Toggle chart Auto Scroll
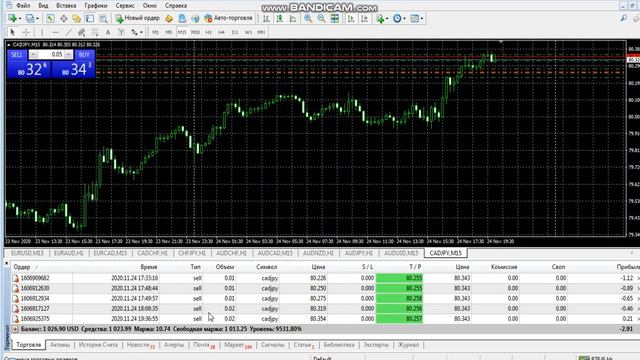The image size is (640, 360). [351, 18]
